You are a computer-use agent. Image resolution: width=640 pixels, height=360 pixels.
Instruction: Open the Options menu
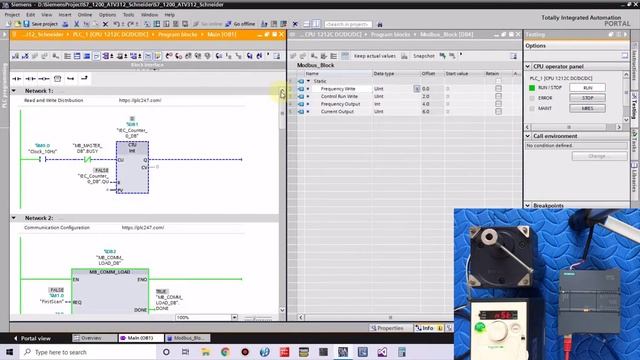click(107, 14)
